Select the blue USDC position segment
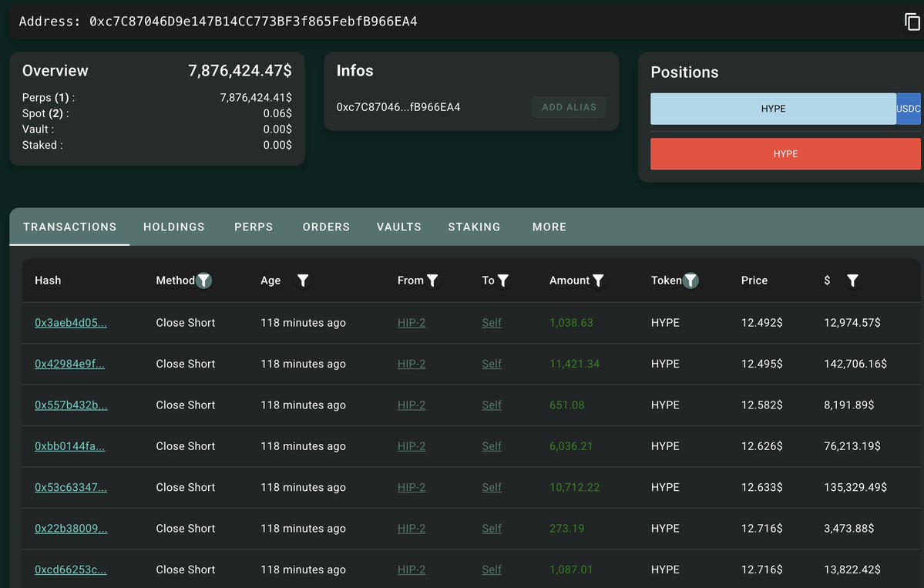Image resolution: width=924 pixels, height=588 pixels. tap(908, 109)
